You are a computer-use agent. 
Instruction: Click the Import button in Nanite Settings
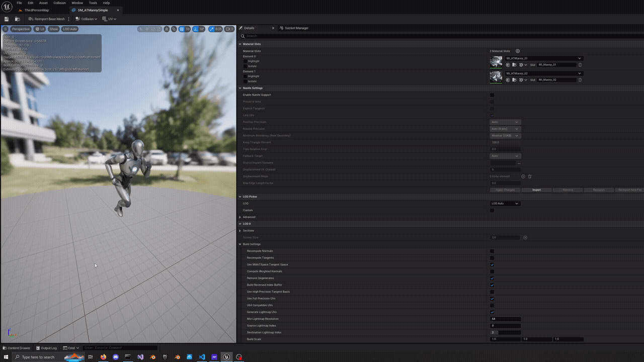coord(536,190)
